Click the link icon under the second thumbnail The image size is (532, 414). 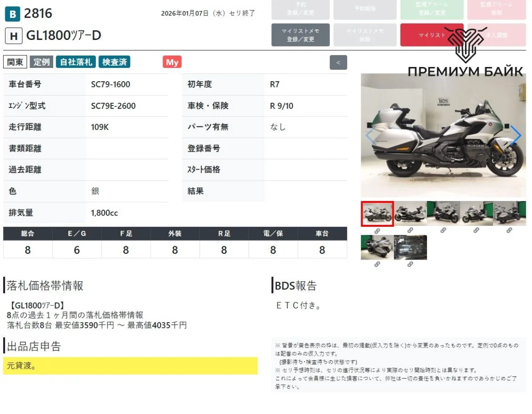point(410,231)
